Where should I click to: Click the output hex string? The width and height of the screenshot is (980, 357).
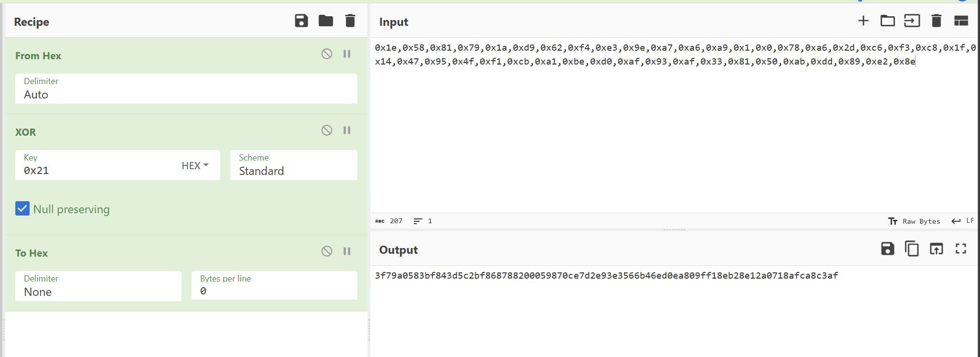(606, 276)
